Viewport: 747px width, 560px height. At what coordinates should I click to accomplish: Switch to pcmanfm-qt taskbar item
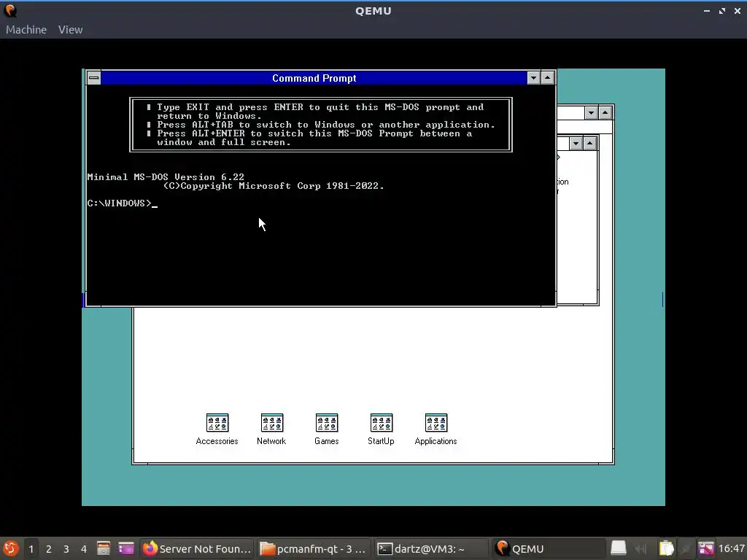[314, 548]
